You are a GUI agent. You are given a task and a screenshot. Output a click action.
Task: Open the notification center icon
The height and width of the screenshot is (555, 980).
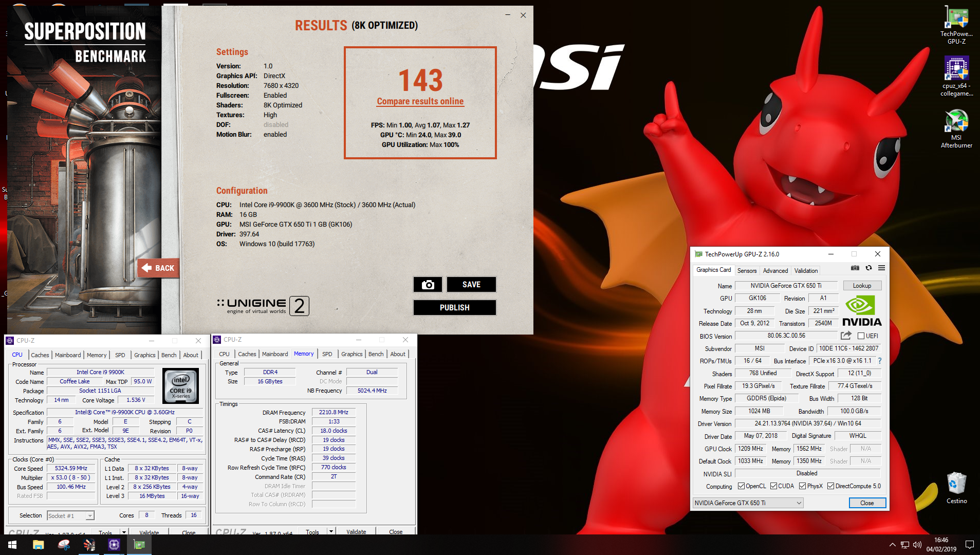tap(969, 545)
